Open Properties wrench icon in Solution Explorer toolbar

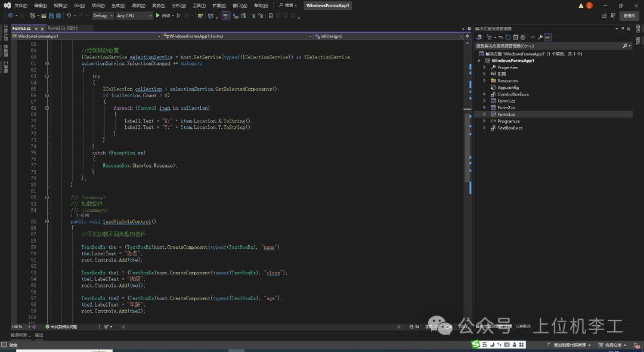[x=540, y=37]
